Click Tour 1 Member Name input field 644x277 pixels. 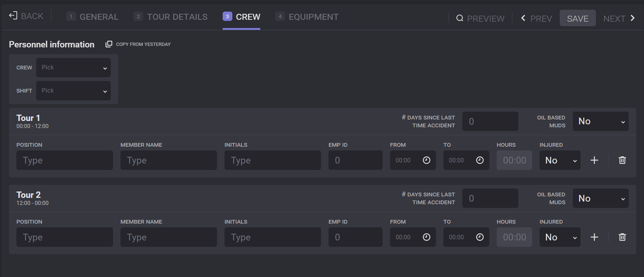[169, 160]
